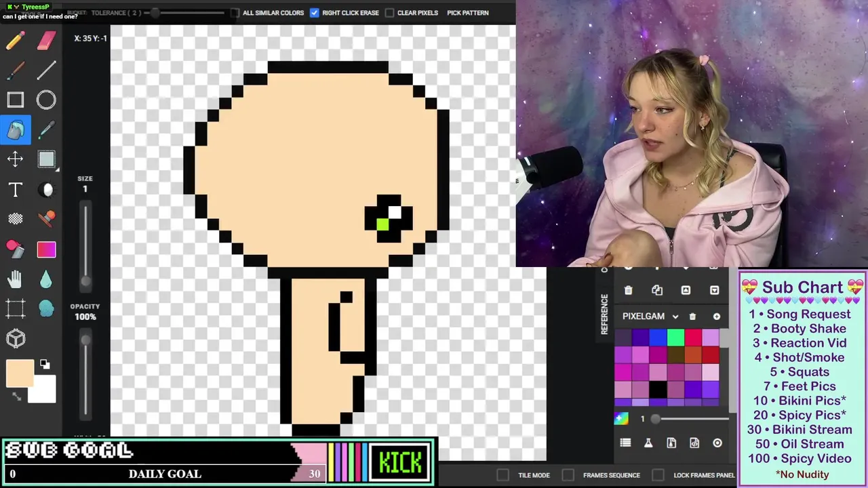868x488 pixels.
Task: Reset colors to default black and white
Action: 45,365
